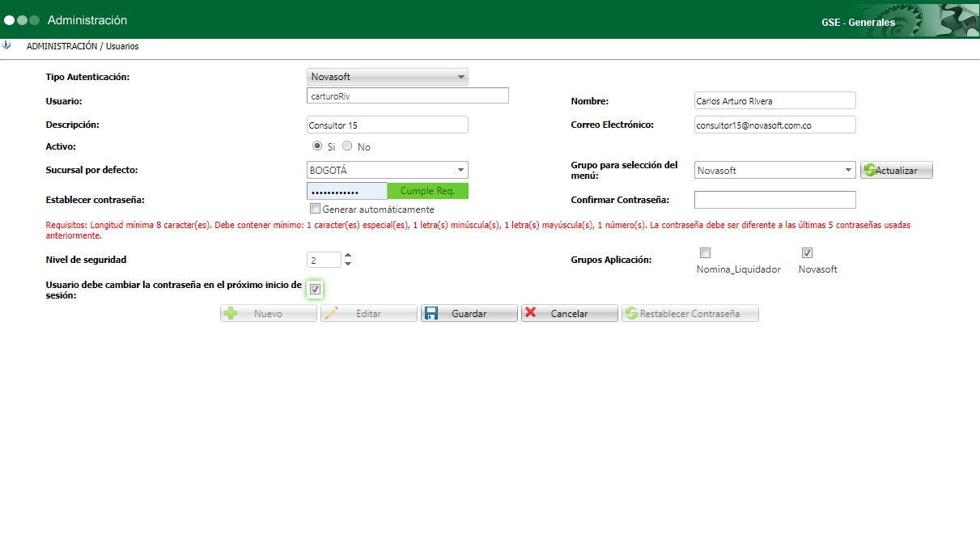The height and width of the screenshot is (559, 980).
Task: Click the Restablecer Contraseña button
Action: (x=690, y=313)
